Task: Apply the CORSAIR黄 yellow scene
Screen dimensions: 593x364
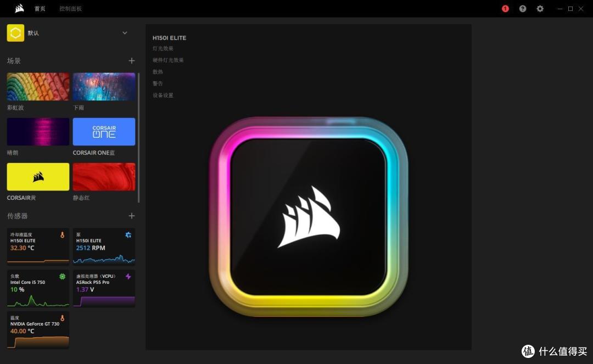Action: click(38, 177)
